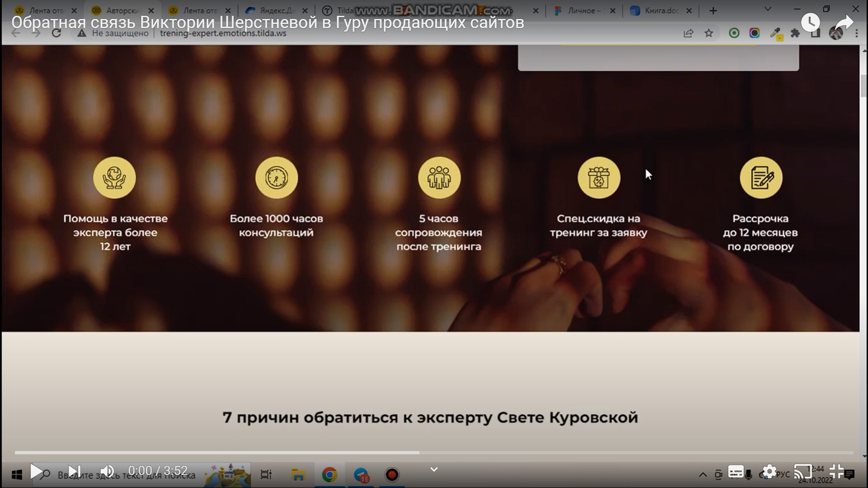
Task: Toggle subtitles in the video player
Action: click(736, 471)
